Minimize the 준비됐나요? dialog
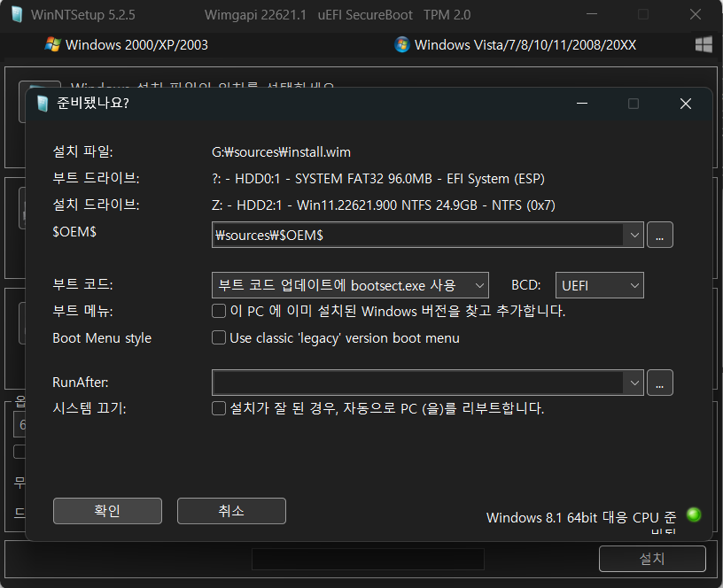 (x=582, y=104)
